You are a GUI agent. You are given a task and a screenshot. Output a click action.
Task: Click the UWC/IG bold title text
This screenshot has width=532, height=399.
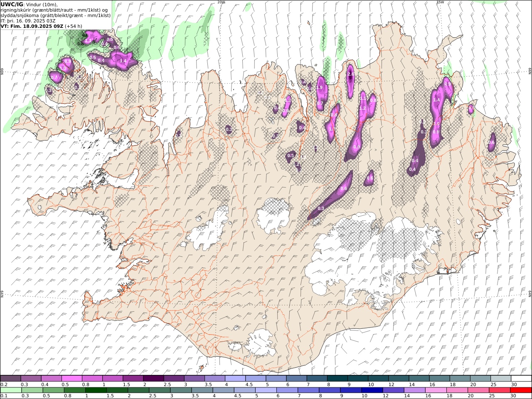tap(12, 4)
